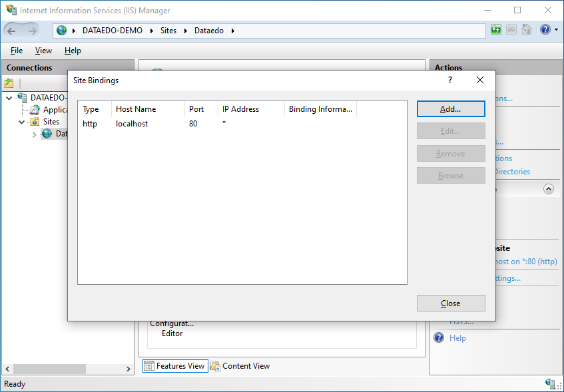
Task: Collapse the Sites tree node
Action: (22, 122)
